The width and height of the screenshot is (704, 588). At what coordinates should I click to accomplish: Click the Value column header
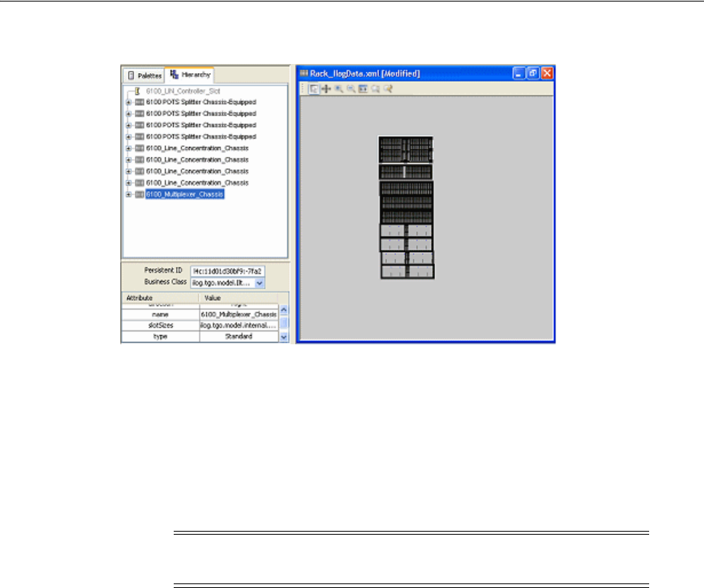(x=238, y=298)
